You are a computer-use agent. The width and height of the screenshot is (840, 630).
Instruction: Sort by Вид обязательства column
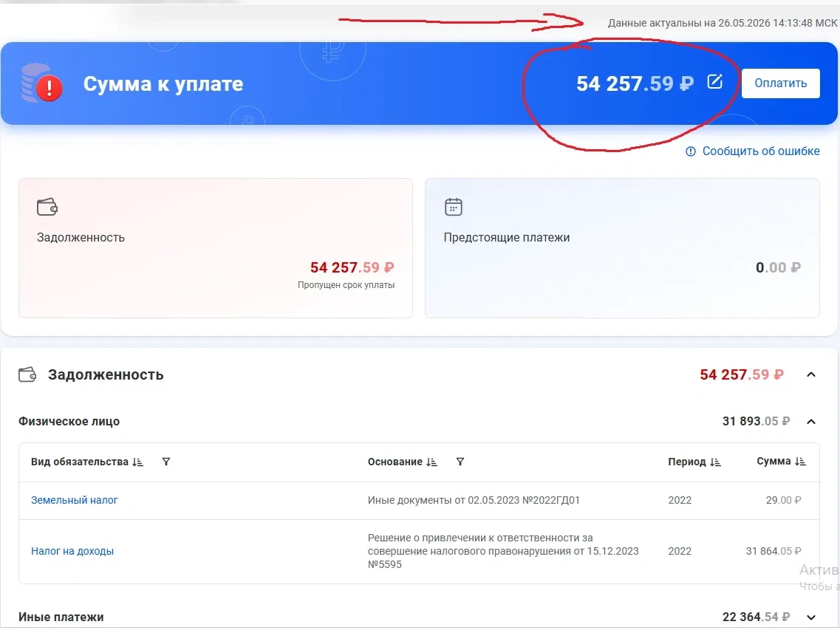click(x=137, y=462)
